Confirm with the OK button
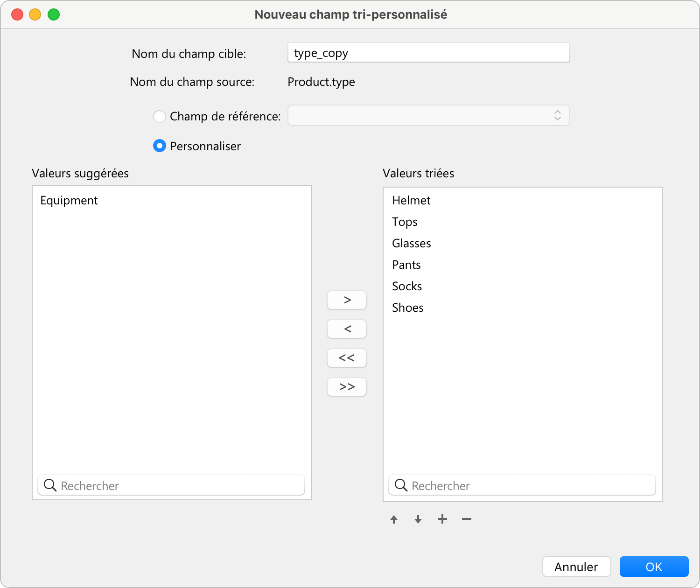 [654, 567]
